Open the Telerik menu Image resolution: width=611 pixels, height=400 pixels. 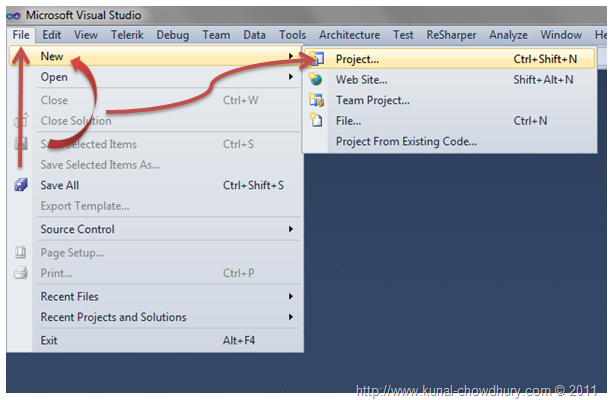tap(127, 35)
